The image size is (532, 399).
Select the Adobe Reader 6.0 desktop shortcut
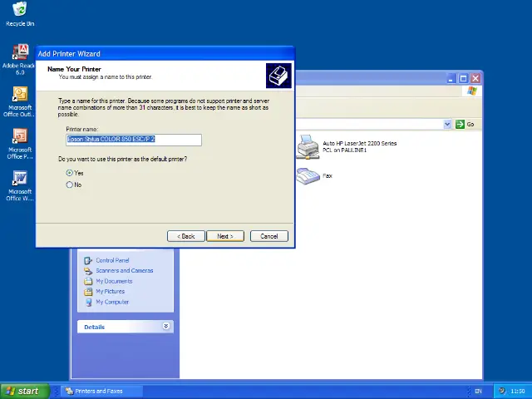(x=20, y=52)
